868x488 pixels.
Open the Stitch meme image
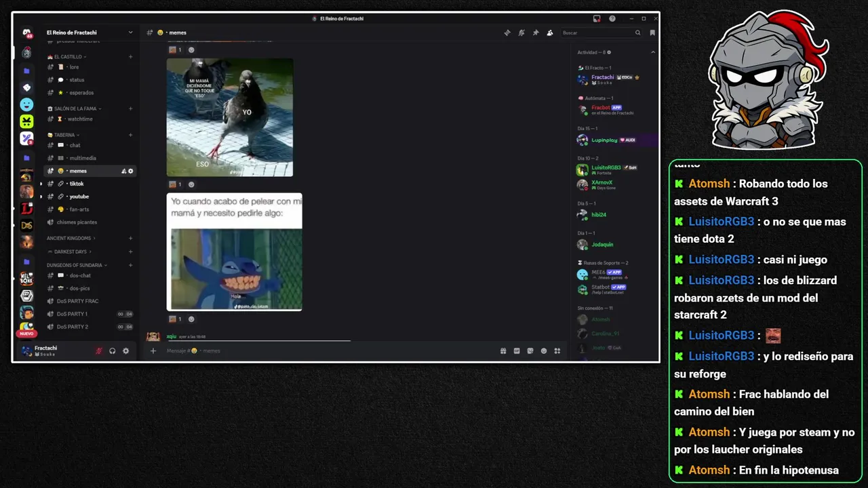point(235,252)
